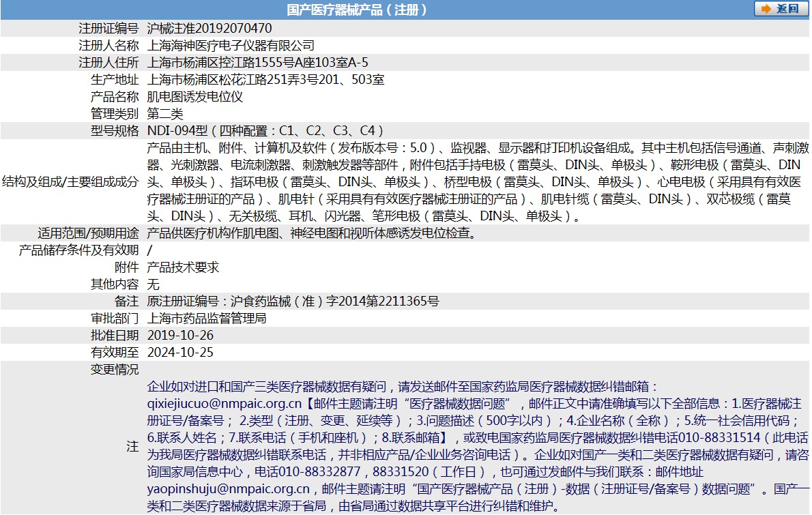Click the 生产地址 address value
This screenshot has height=515, width=812.
(x=265, y=80)
